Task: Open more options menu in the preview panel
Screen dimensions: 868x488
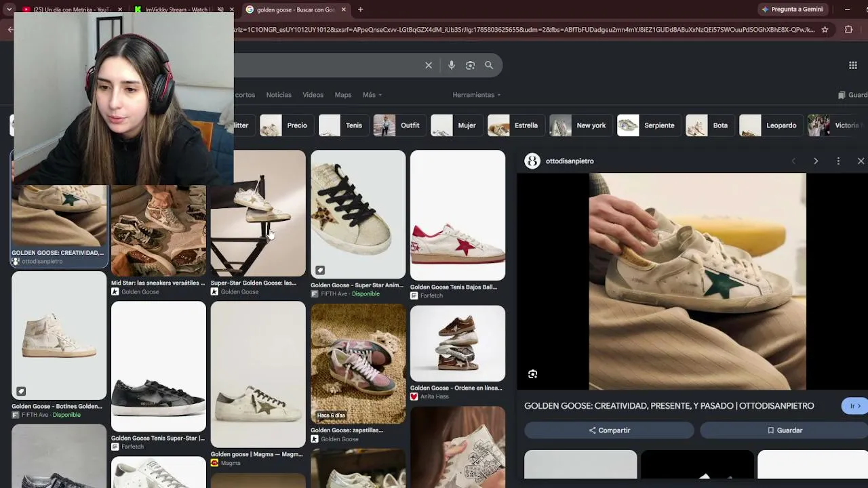Action: (838, 161)
